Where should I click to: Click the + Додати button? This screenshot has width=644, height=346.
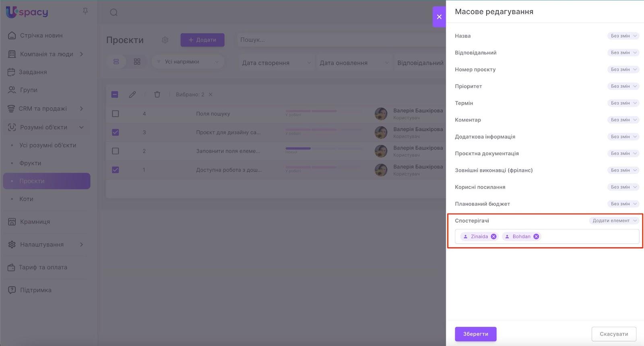(202, 40)
